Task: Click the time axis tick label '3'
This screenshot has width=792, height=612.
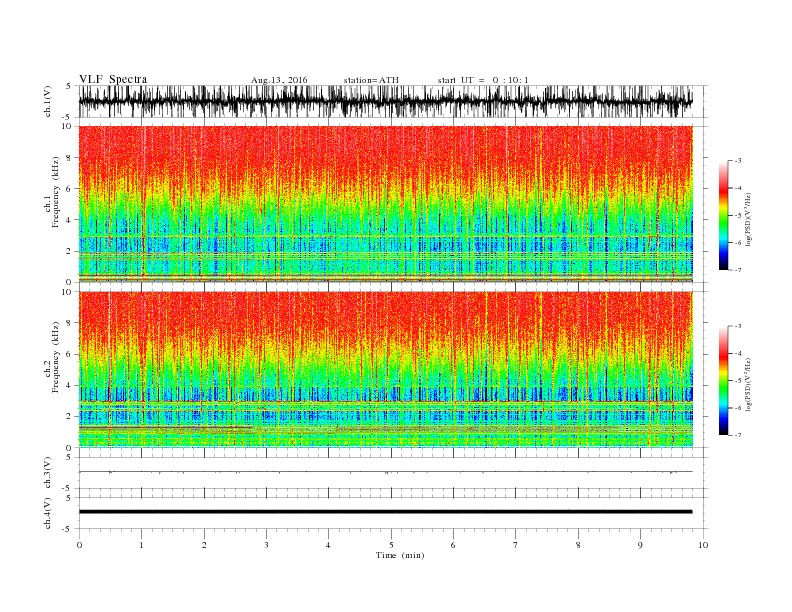Action: coord(266,545)
